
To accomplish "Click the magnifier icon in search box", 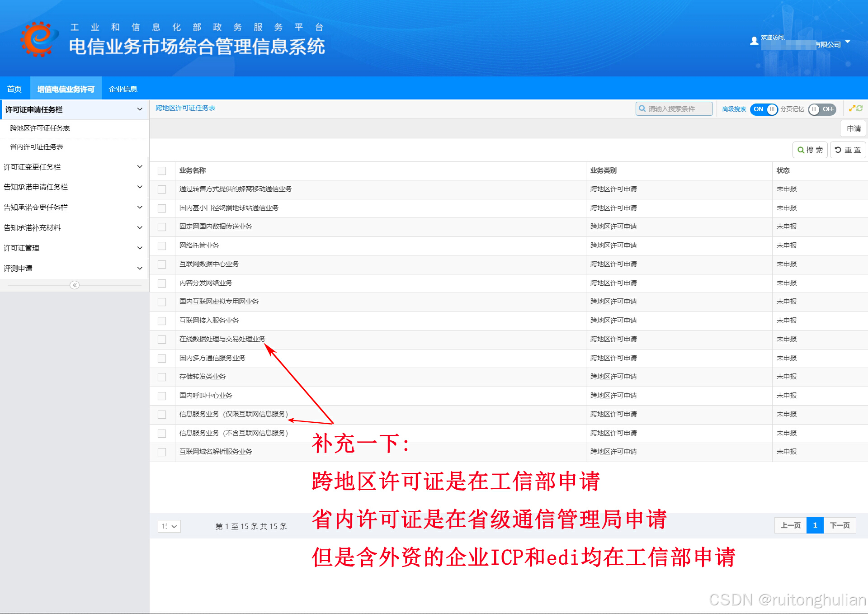I will point(642,109).
